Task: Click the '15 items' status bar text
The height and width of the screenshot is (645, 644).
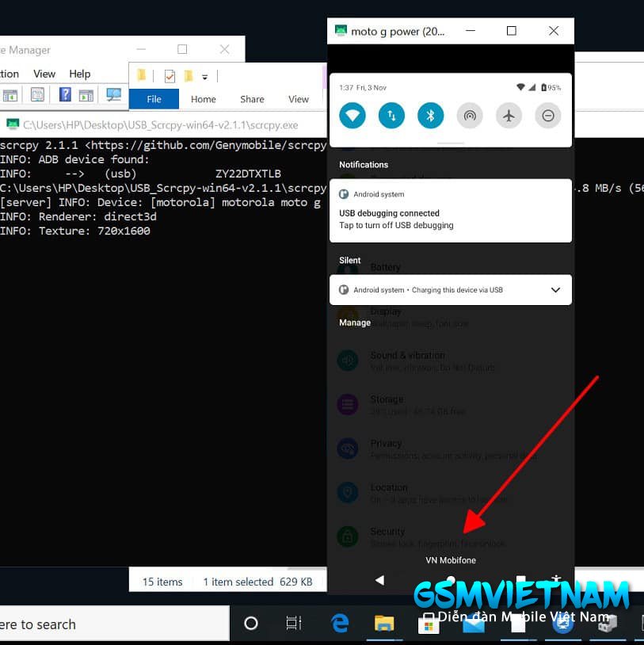Action: click(162, 582)
